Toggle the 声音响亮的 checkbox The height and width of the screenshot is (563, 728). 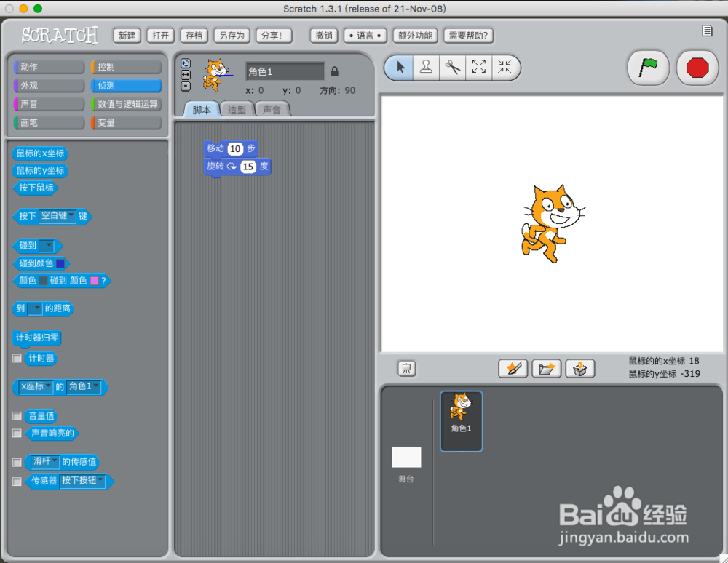pos(17,433)
